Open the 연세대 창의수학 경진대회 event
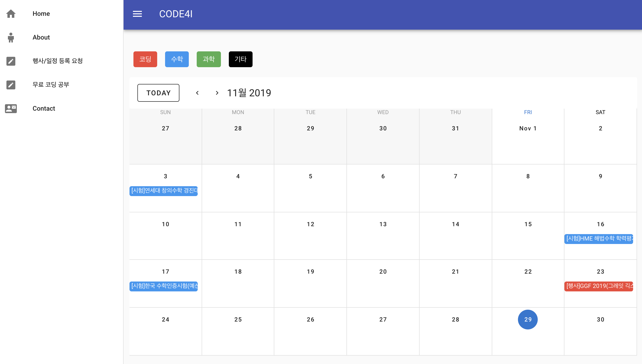The height and width of the screenshot is (364, 642). coord(164,191)
